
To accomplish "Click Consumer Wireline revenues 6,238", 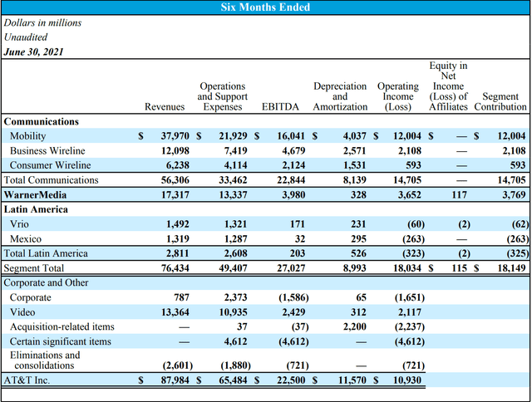I will pyautogui.click(x=177, y=165).
